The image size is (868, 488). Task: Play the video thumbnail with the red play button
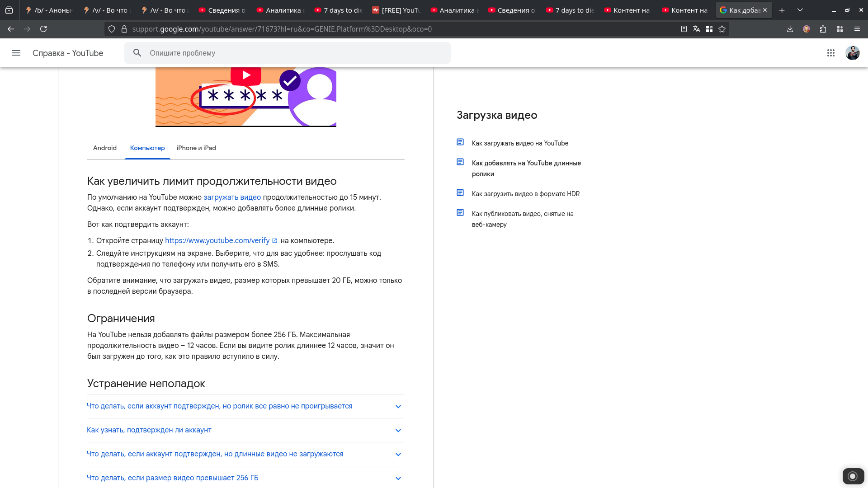[245, 75]
